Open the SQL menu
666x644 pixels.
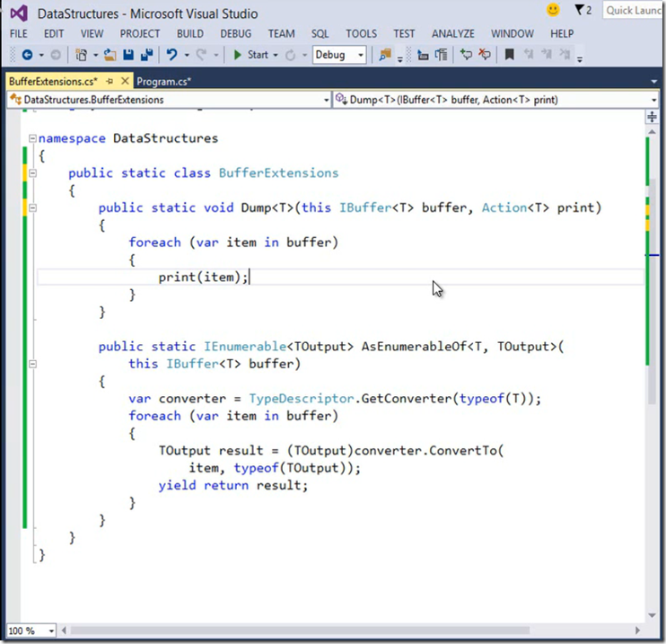click(x=320, y=33)
